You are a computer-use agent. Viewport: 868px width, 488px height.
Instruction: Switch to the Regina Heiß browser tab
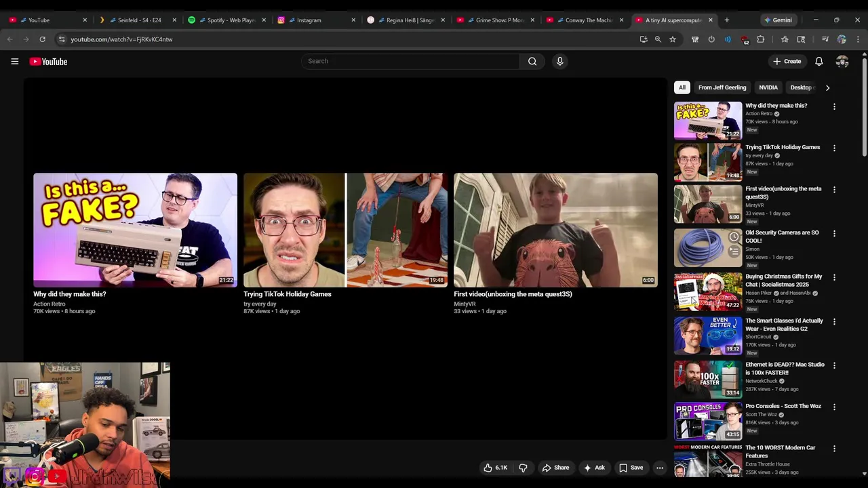(406, 20)
